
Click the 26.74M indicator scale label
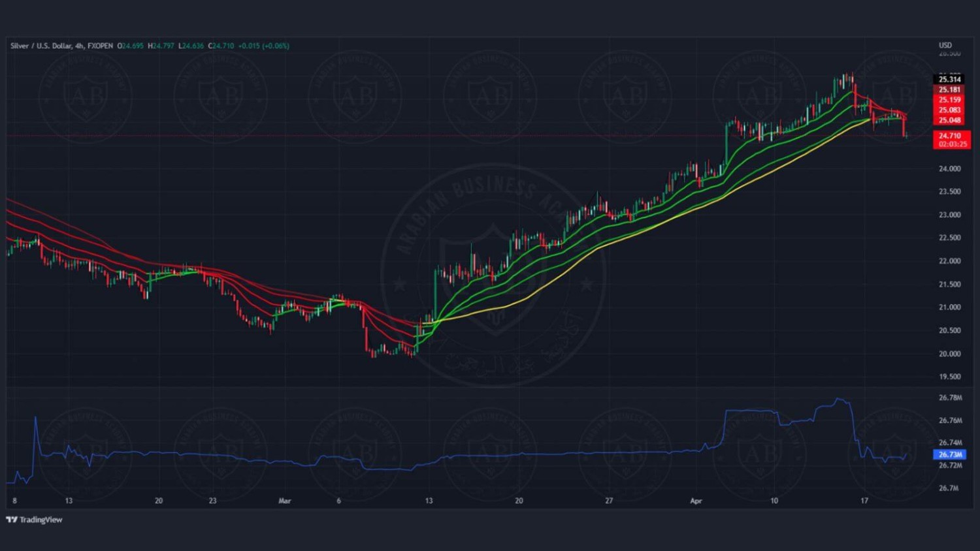[x=950, y=443]
